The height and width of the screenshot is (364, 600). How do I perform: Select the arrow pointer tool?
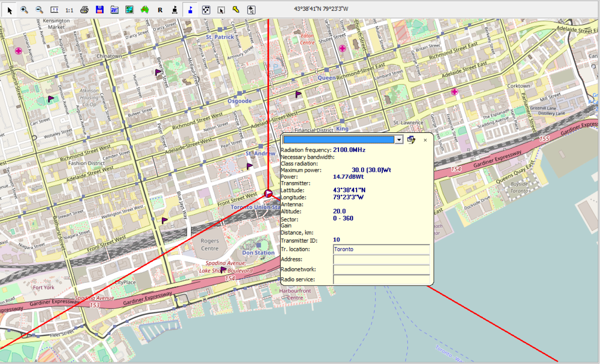[9, 10]
